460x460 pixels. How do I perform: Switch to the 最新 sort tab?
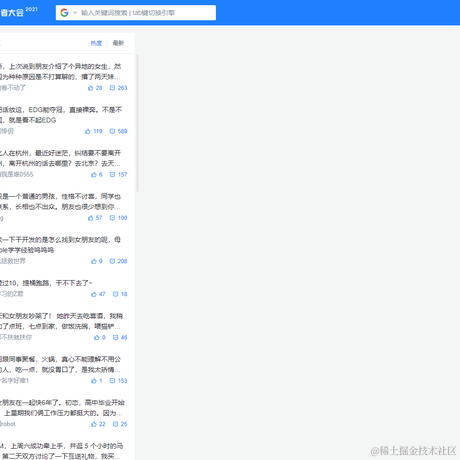click(118, 43)
